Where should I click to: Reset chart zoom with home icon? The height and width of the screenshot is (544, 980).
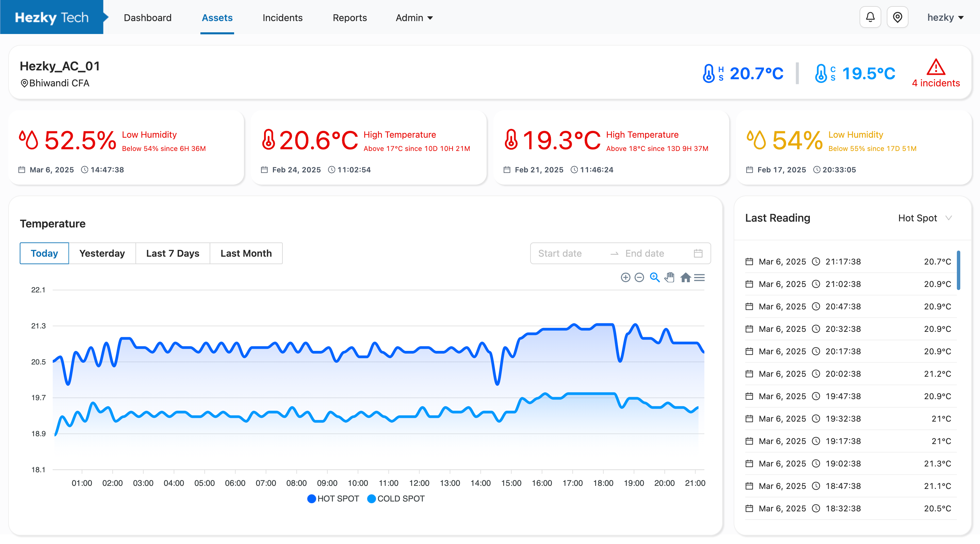[686, 277]
